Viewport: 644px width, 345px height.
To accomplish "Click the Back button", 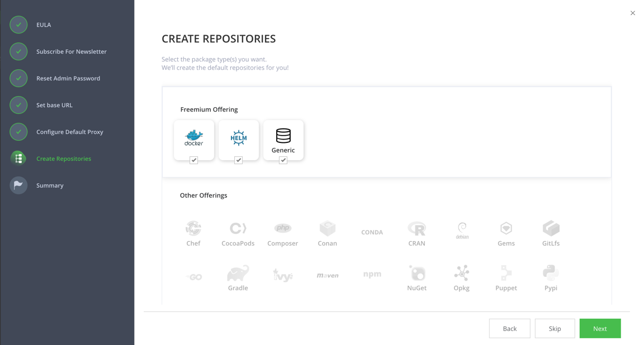I will (509, 328).
